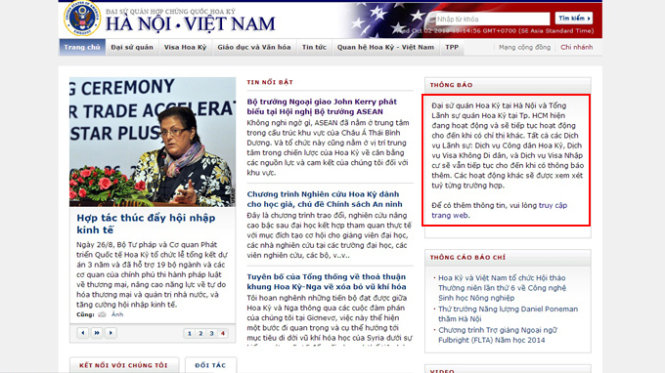Go to next slide arrow in slideshow

pos(111,333)
